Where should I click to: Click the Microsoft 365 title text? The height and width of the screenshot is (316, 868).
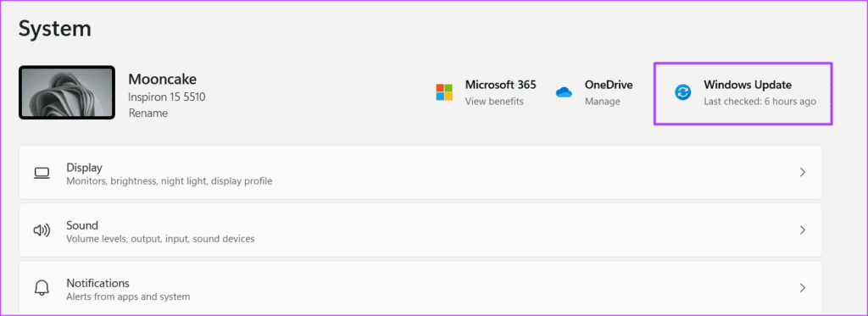(500, 85)
